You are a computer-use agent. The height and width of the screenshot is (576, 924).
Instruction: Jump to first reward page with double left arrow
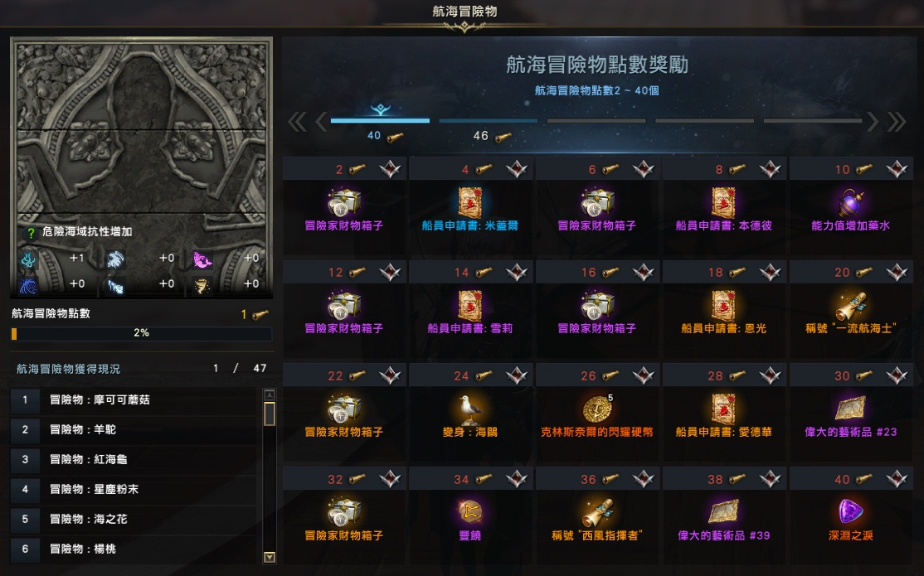pyautogui.click(x=297, y=122)
